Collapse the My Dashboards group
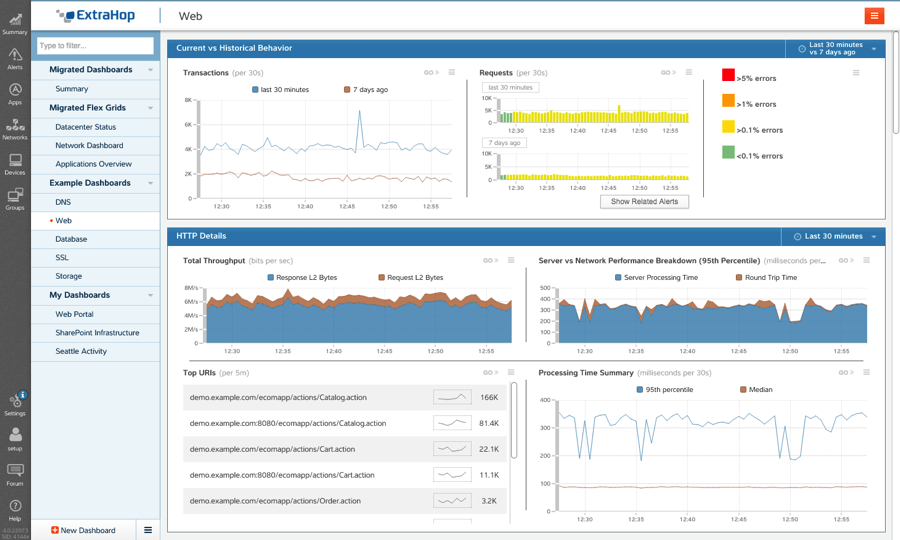Screen dimensions: 900x540 pyautogui.click(x=151, y=295)
